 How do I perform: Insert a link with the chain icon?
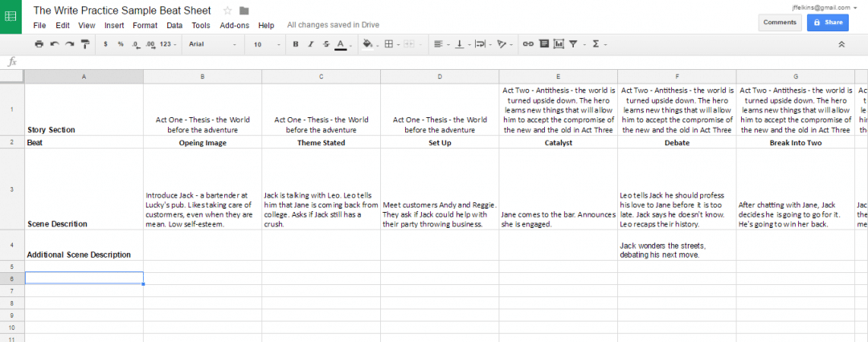point(528,44)
